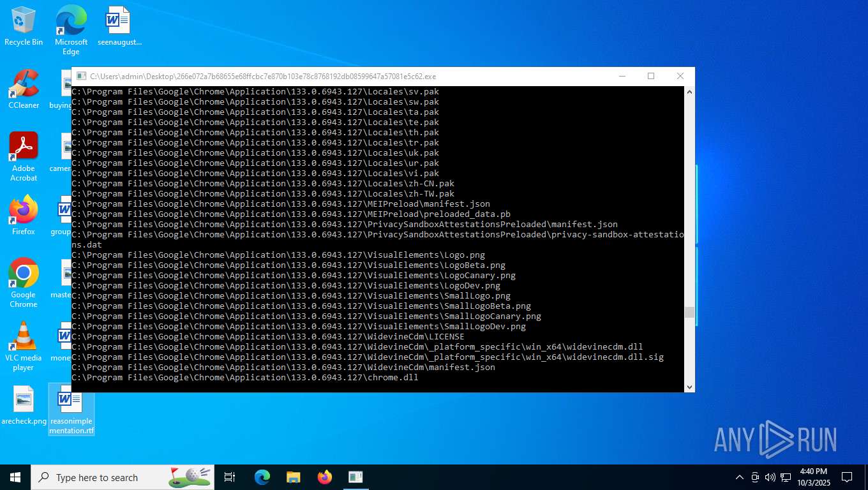Launch Adobe Acrobat from the desktop
Viewport: 868px width, 490px height.
click(24, 157)
